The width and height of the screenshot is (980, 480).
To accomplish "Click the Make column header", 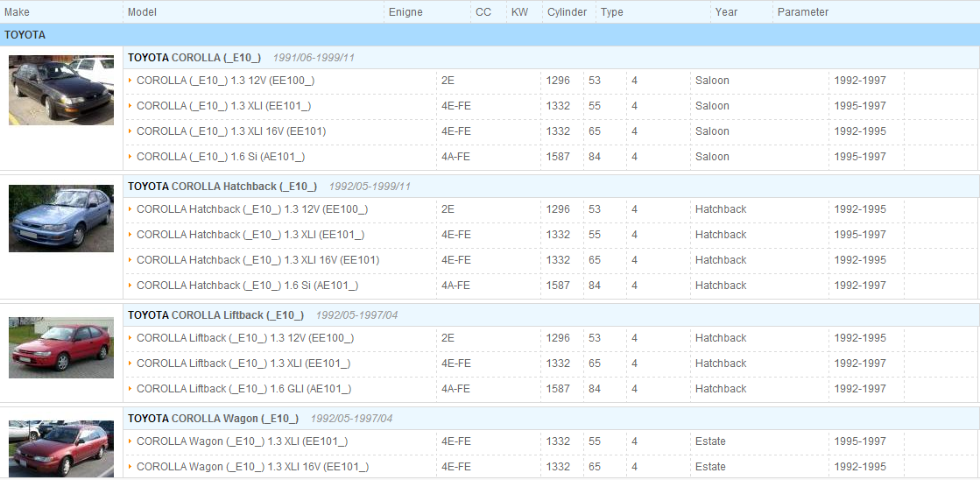I will point(17,12).
